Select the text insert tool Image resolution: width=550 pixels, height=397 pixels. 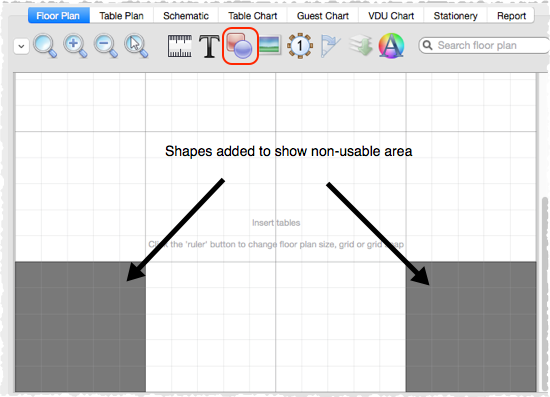pos(209,46)
